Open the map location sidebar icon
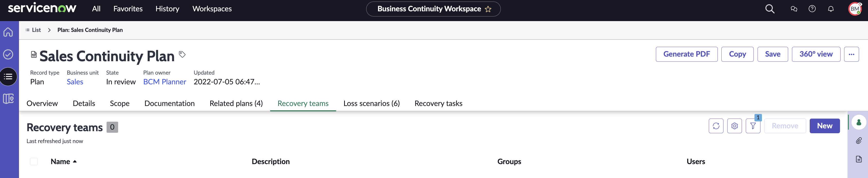Image resolution: width=868 pixels, height=178 pixels. (x=8, y=99)
